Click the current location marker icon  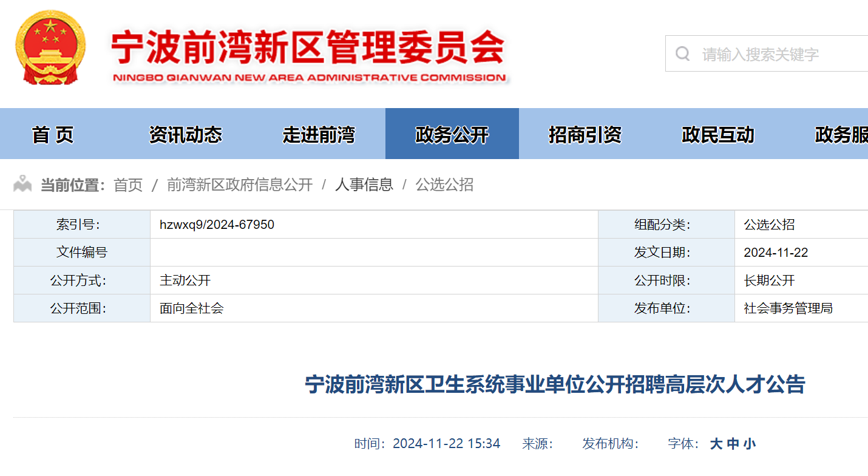pyautogui.click(x=22, y=184)
